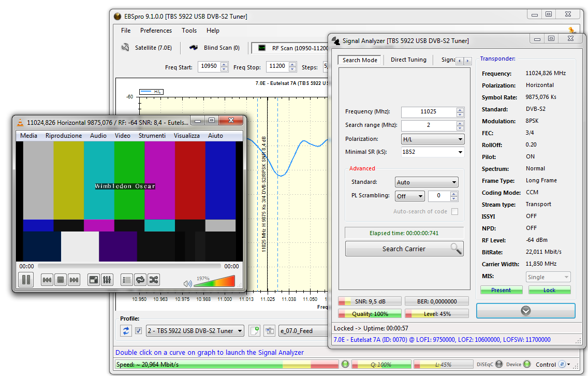Stop playback in the VLC player

(x=61, y=280)
